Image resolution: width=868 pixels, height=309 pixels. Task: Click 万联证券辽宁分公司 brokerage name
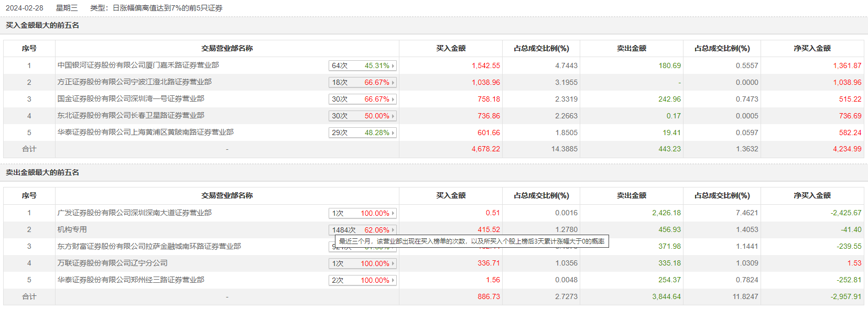click(x=112, y=263)
